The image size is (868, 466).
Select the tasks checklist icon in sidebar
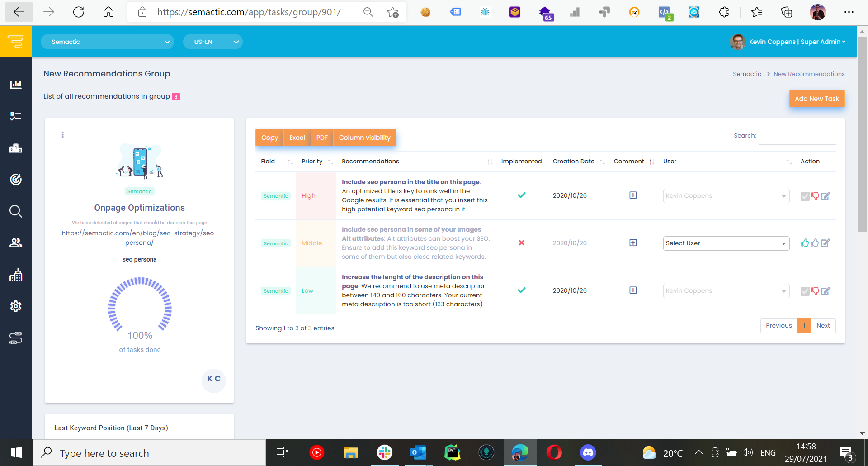(x=16, y=116)
